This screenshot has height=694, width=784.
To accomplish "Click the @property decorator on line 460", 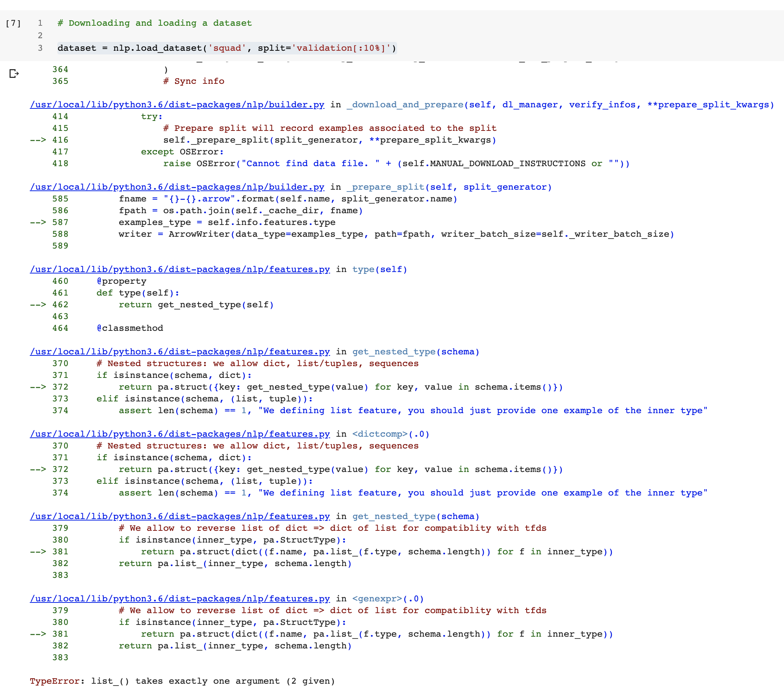I will coord(121,282).
